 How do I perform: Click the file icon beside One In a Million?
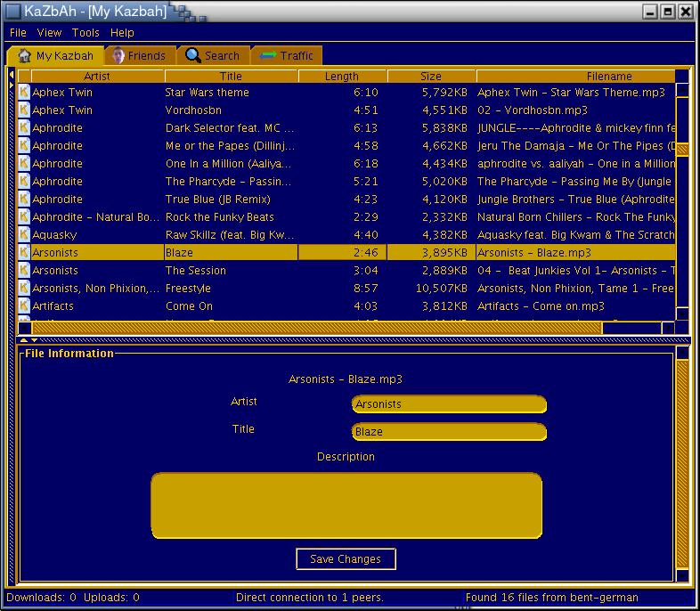click(x=24, y=163)
